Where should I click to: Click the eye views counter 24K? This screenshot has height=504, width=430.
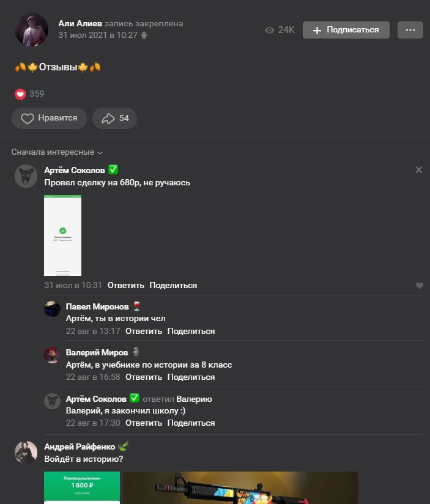[280, 30]
